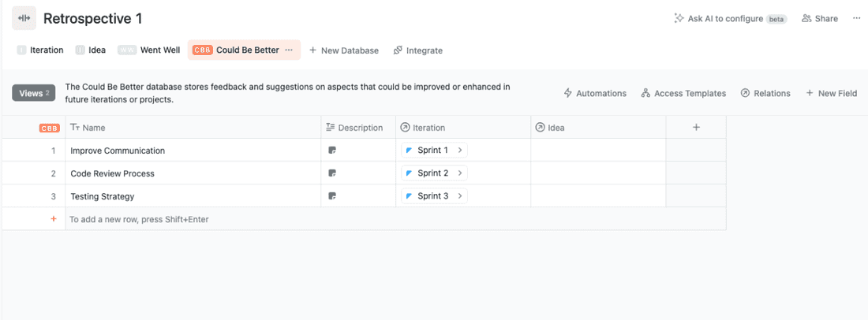The image size is (868, 320).
Task: Open Could Be Better tab options menu
Action: (x=289, y=50)
